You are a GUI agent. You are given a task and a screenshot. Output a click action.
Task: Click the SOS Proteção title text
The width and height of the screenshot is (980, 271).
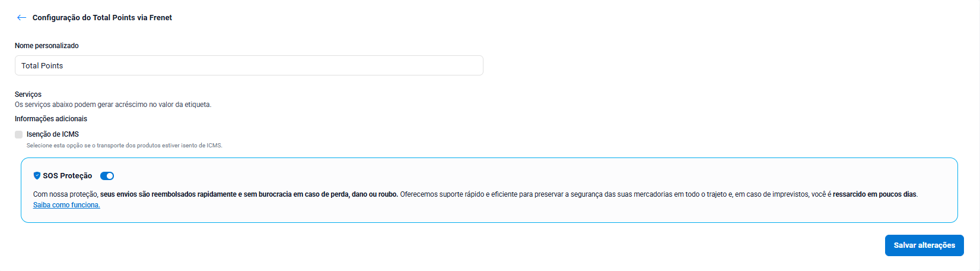click(68, 176)
